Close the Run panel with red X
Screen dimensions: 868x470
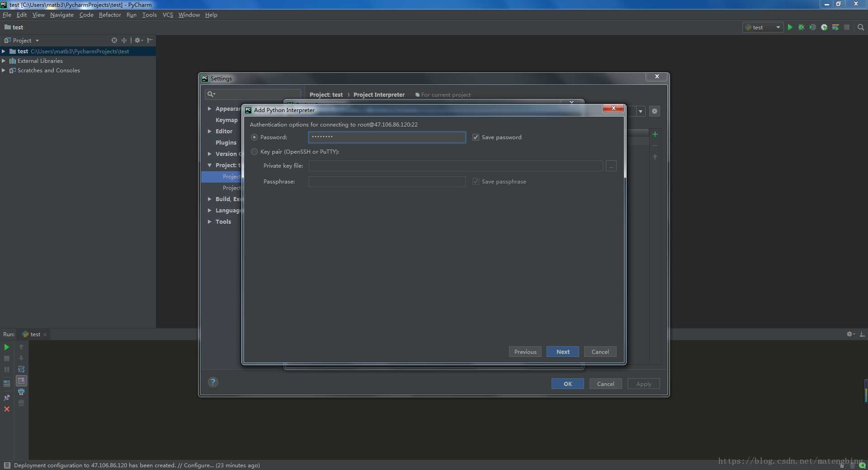[x=7, y=409]
